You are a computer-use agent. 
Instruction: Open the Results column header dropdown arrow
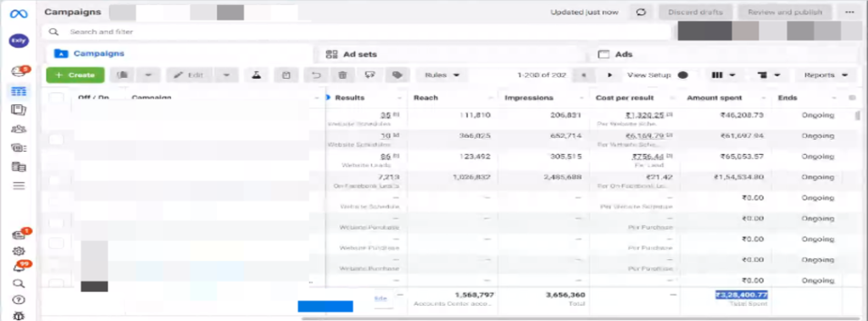click(x=398, y=98)
